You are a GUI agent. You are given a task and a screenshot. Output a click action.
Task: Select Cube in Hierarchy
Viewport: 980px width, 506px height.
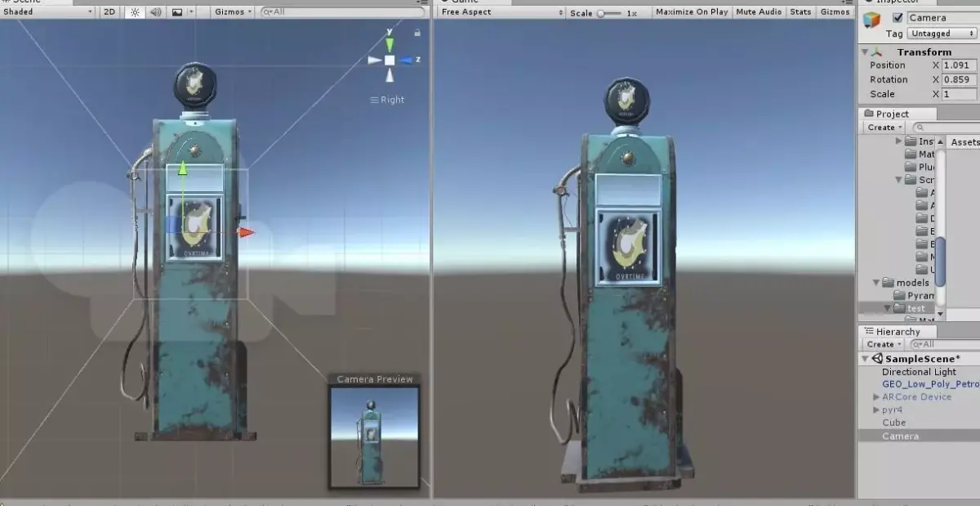[893, 423]
